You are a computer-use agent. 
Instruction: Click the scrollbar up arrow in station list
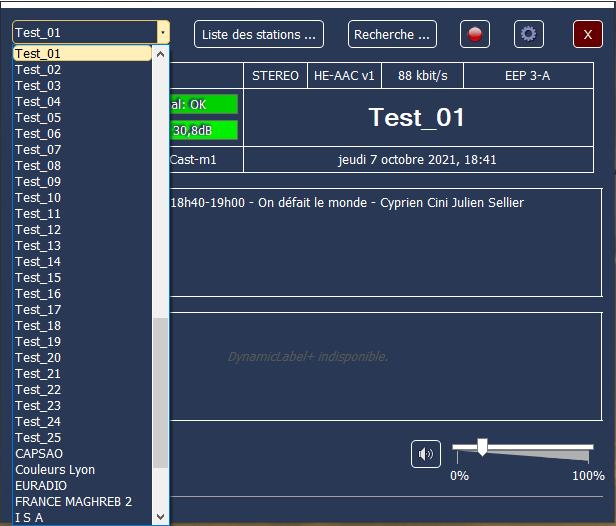(160, 54)
